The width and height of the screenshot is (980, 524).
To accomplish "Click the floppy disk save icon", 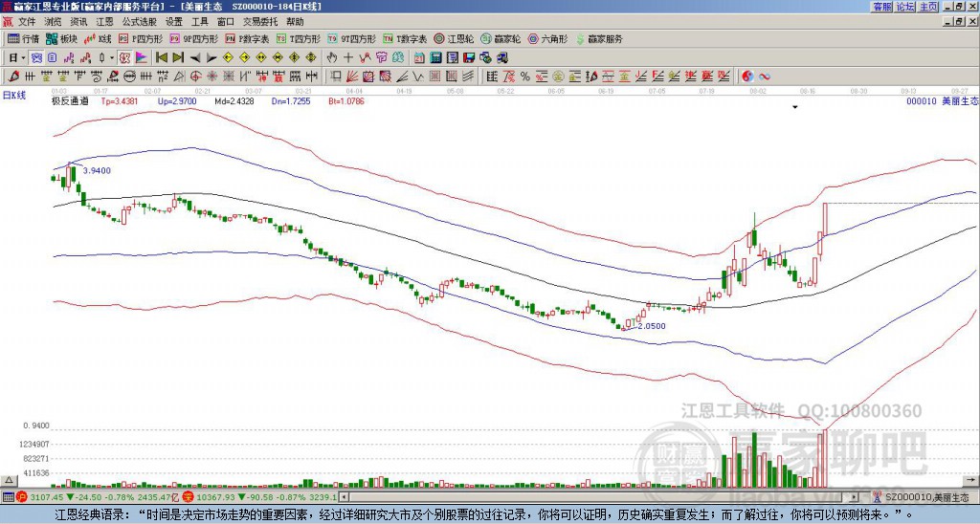I will (x=469, y=58).
